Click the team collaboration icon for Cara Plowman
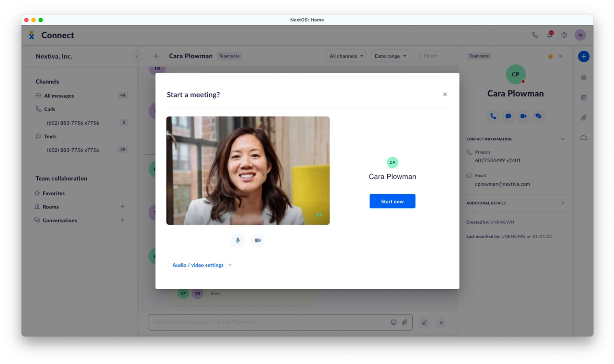This screenshot has width=614, height=364. click(538, 116)
